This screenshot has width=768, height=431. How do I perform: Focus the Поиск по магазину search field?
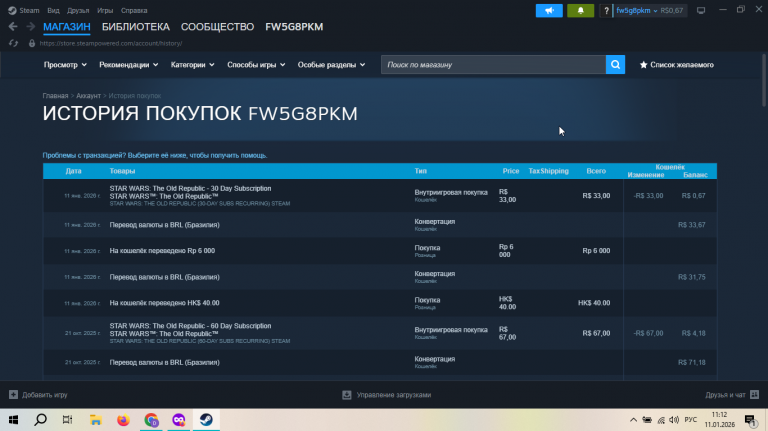point(493,65)
